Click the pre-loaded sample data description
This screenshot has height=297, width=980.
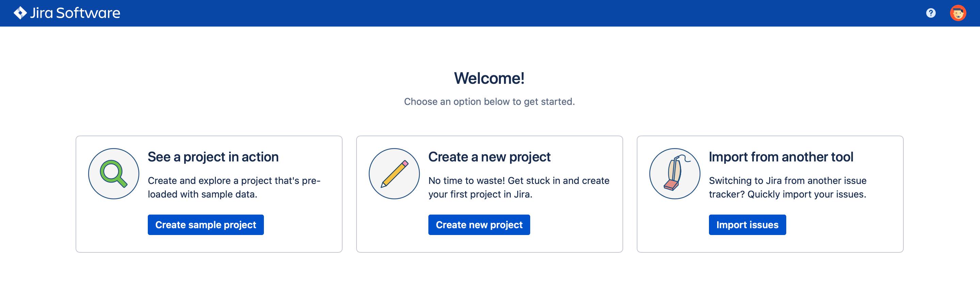234,187
